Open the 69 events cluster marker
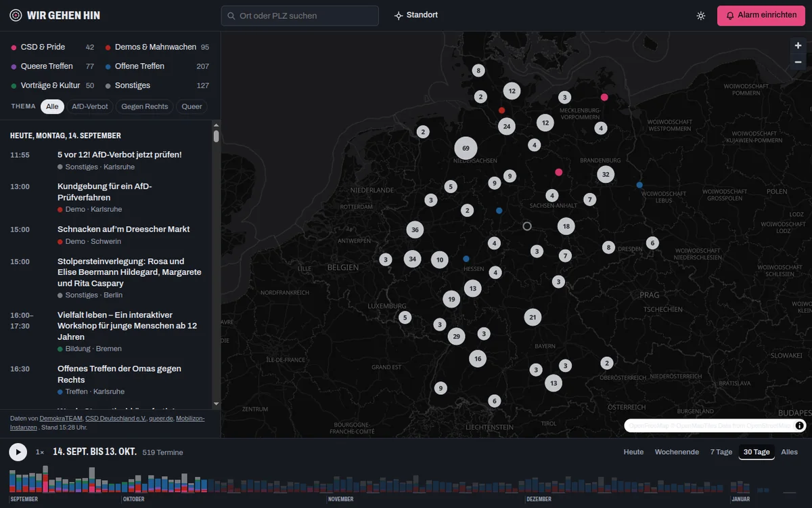Viewport: 812px width, 508px height. (466, 148)
